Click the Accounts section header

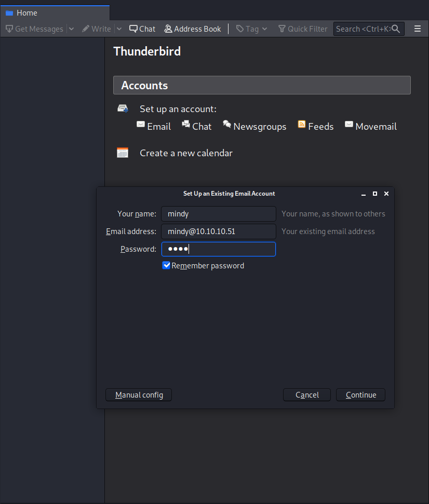click(x=262, y=85)
